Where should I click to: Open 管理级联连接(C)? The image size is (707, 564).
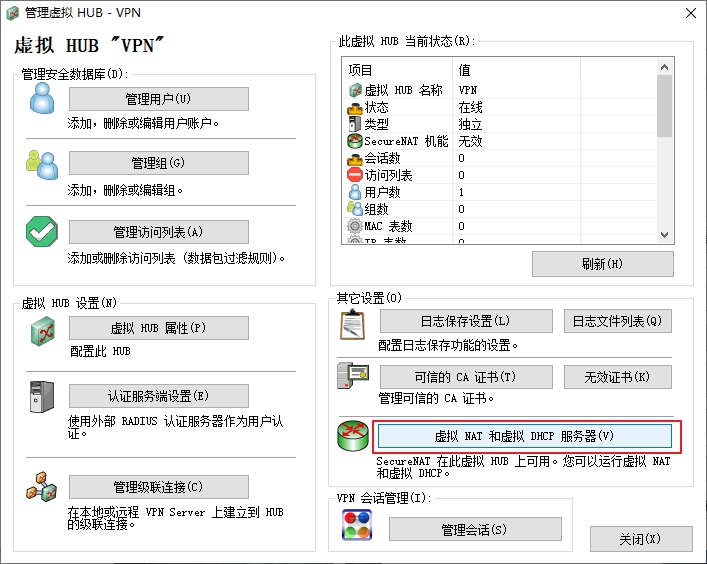tap(159, 487)
